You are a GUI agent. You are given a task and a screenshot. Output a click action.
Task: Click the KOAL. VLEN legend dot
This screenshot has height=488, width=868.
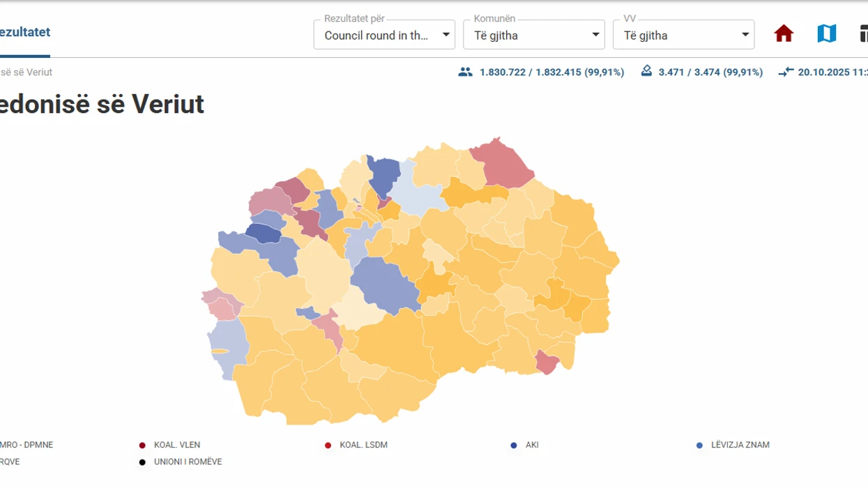(142, 445)
